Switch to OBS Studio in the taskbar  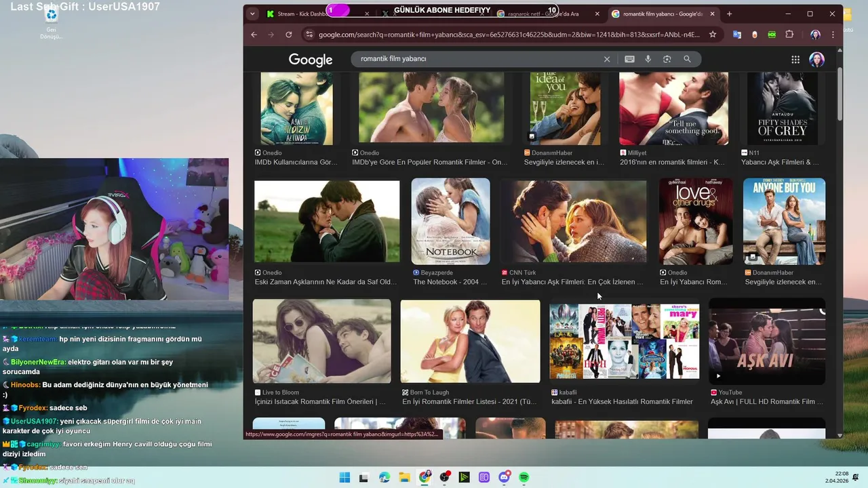point(444,477)
